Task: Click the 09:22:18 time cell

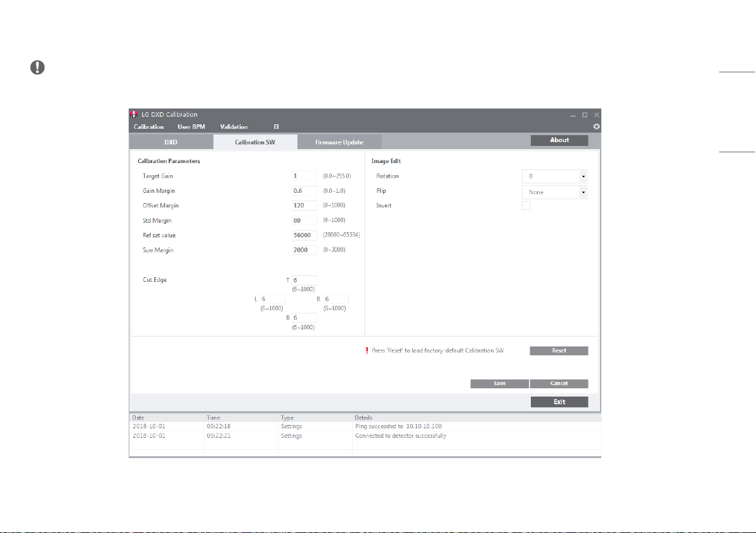Action: coord(219,426)
